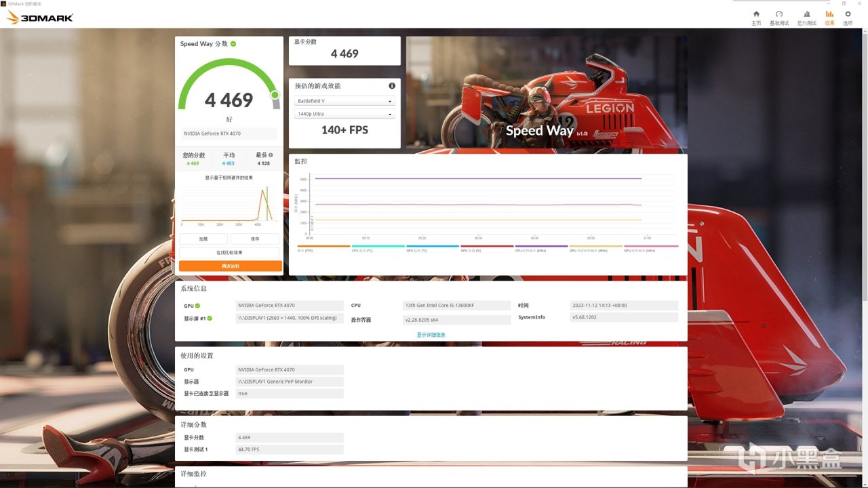Click the green check beside 显示屏 #1
Screen dimensions: 868x488
[x=210, y=319]
